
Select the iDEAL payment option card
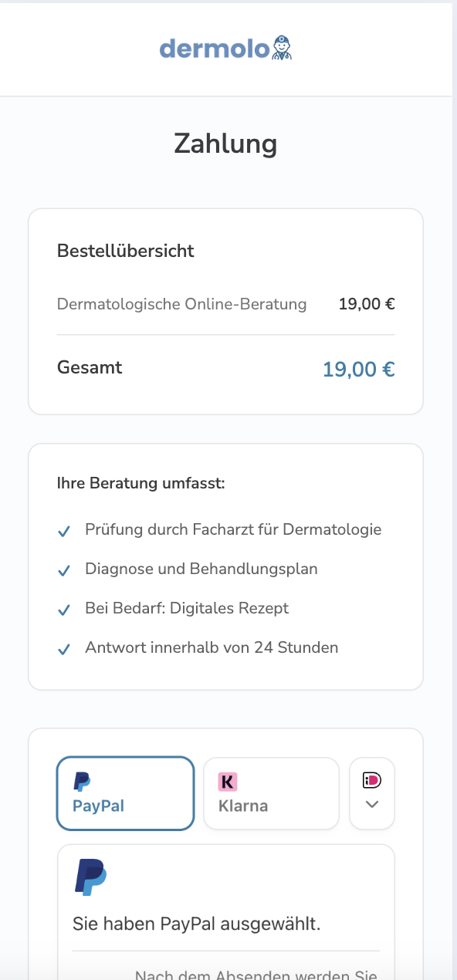coord(371,793)
